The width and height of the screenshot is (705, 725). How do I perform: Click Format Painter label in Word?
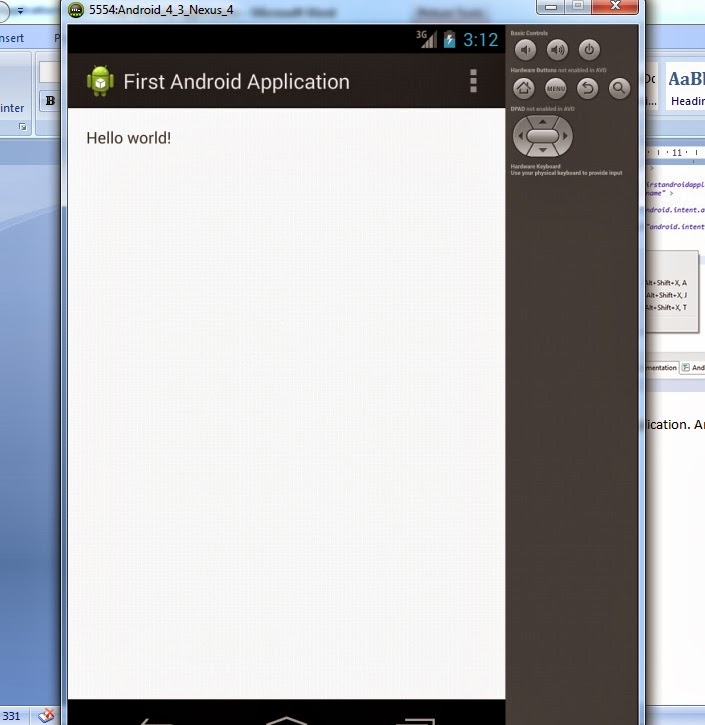(x=12, y=108)
